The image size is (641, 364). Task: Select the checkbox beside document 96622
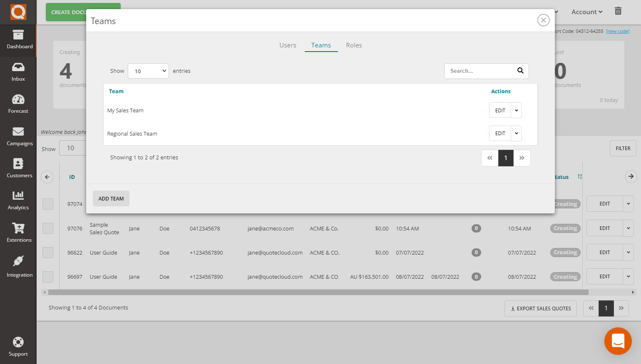[x=47, y=252]
